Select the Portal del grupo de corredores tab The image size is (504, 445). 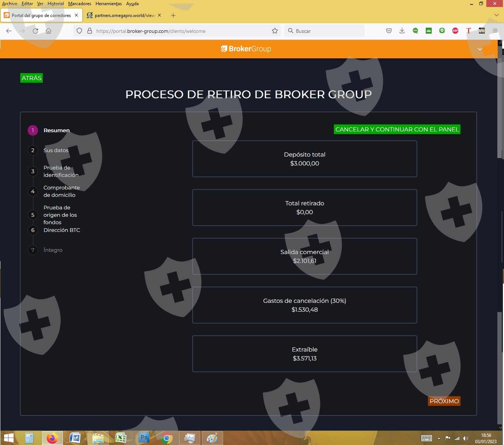(x=41, y=16)
